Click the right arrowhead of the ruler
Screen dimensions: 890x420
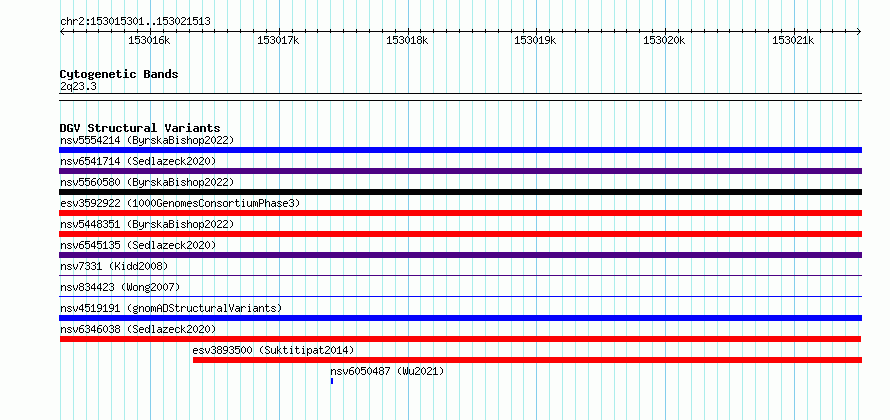coord(859,32)
